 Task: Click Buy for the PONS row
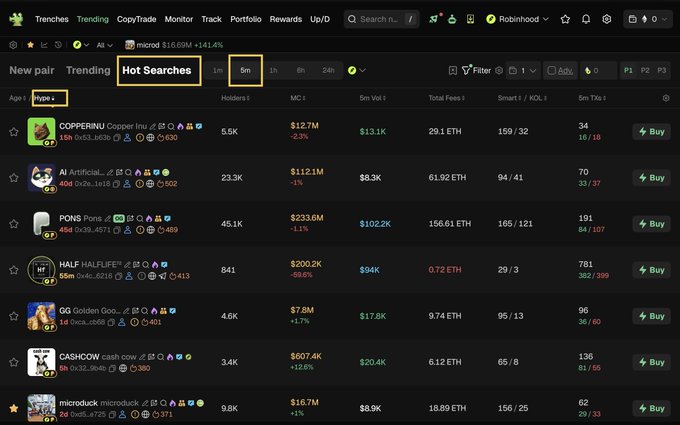click(651, 224)
